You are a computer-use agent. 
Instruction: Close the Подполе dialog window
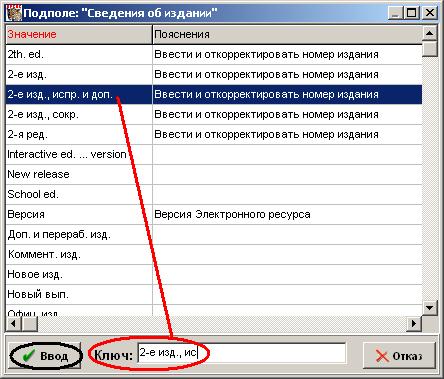point(430,13)
